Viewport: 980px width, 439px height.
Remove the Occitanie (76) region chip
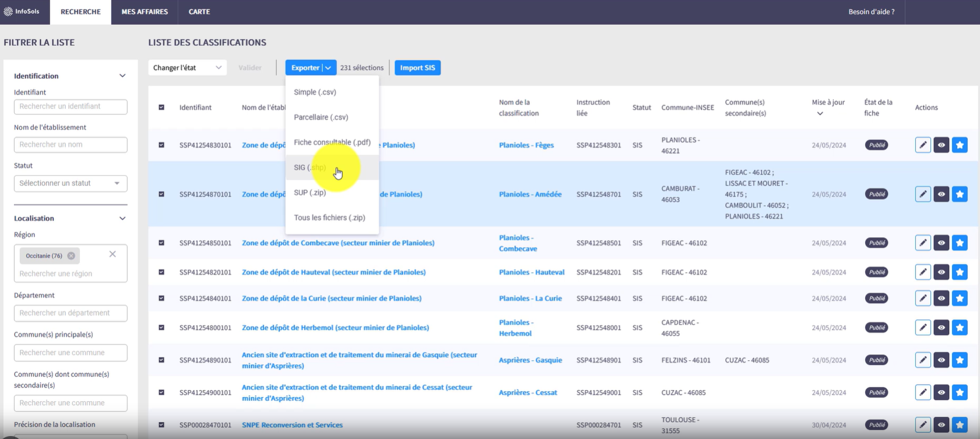pyautogui.click(x=71, y=256)
